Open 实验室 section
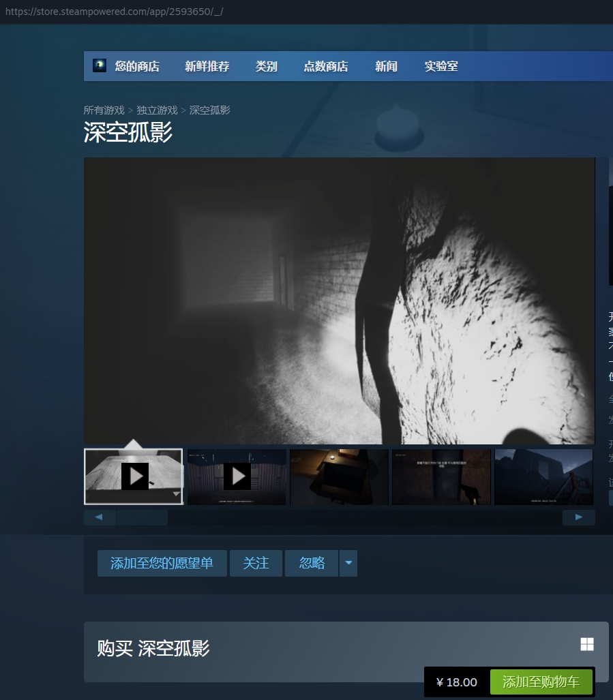Screen dimensions: 613x700 coord(441,66)
